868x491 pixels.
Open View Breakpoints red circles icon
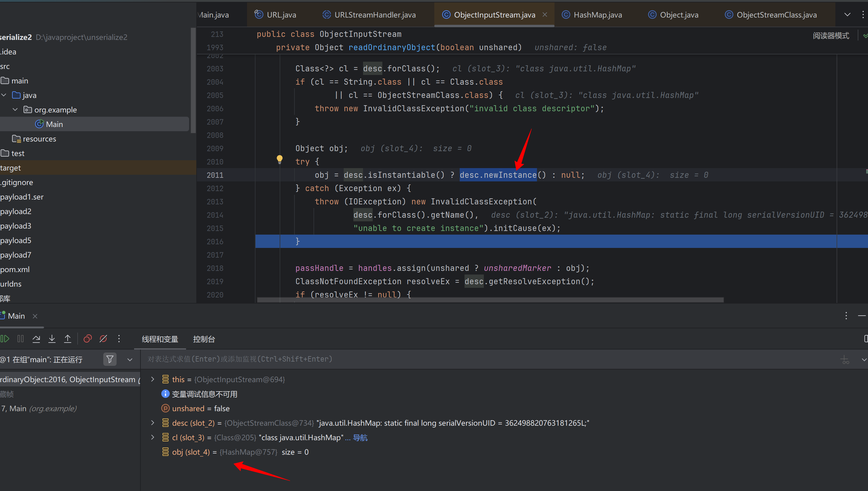click(88, 339)
